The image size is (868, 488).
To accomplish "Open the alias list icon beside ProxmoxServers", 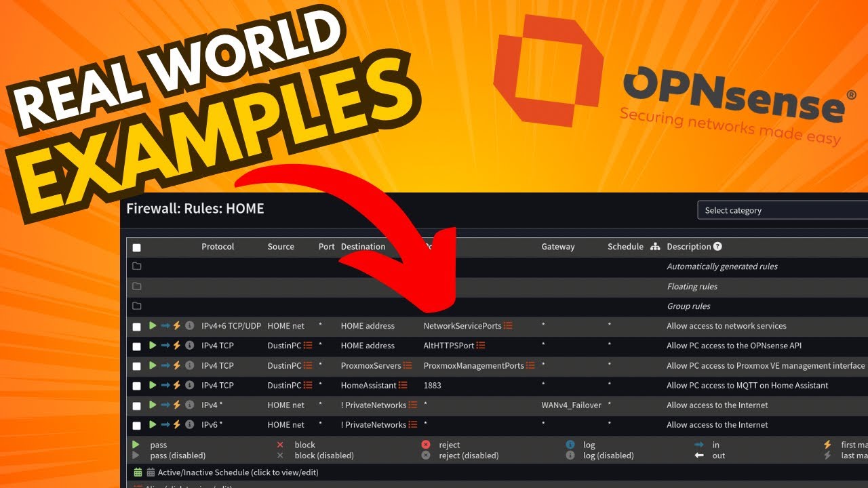I will [408, 365].
